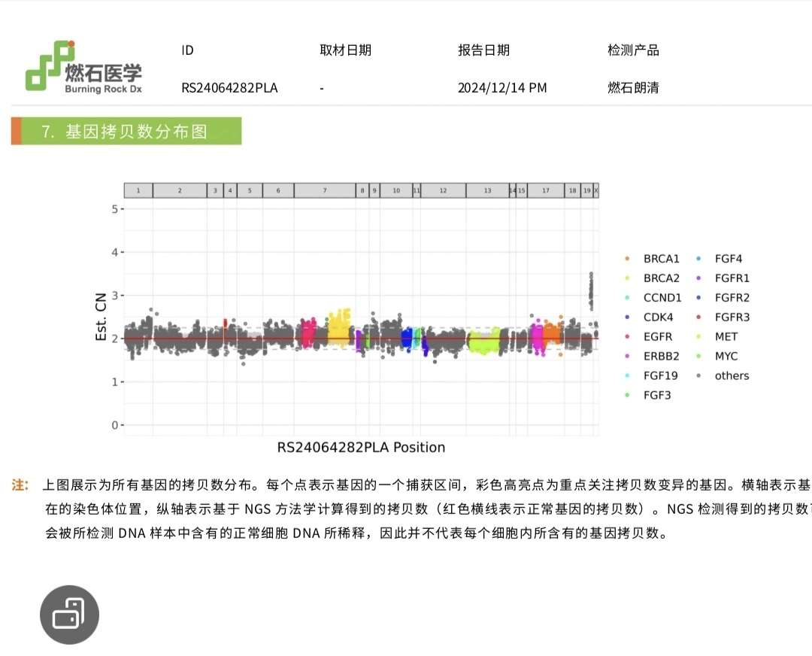Open the section 7 基因拷贝数分布图 header
Image resolution: width=812 pixels, height=656 pixels.
pos(125,131)
